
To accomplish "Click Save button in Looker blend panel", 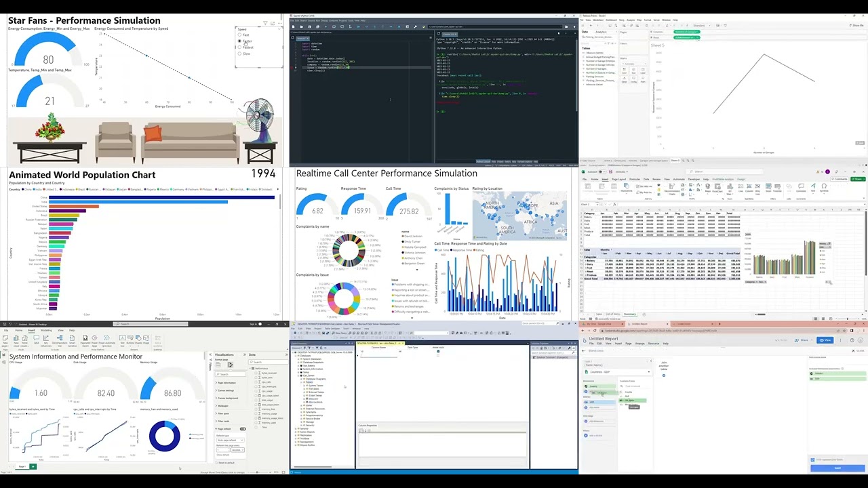I will 838,468.
